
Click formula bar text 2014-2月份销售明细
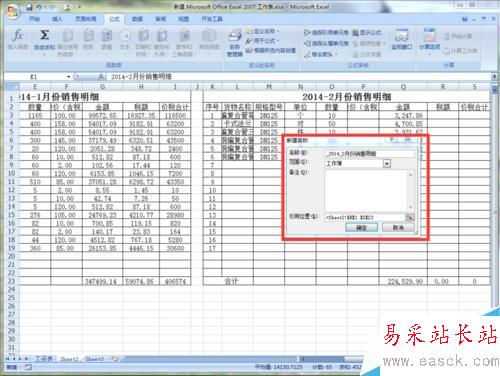point(141,77)
